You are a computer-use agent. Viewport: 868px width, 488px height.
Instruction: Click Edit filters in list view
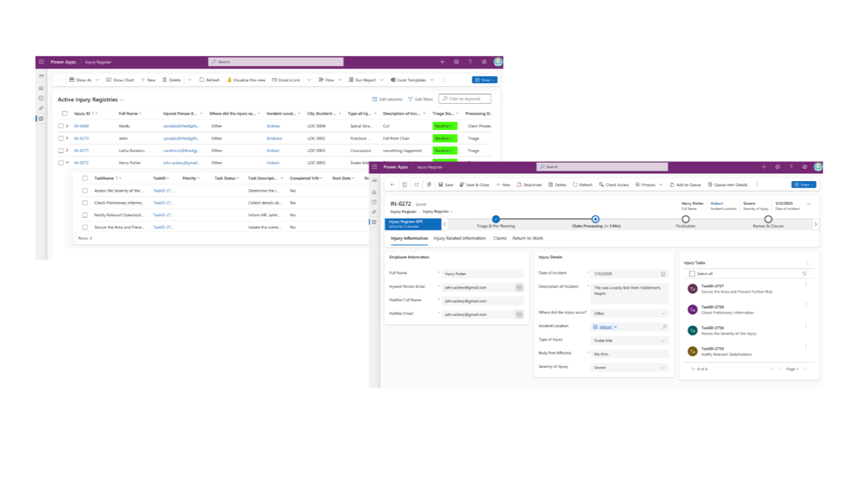click(x=421, y=99)
